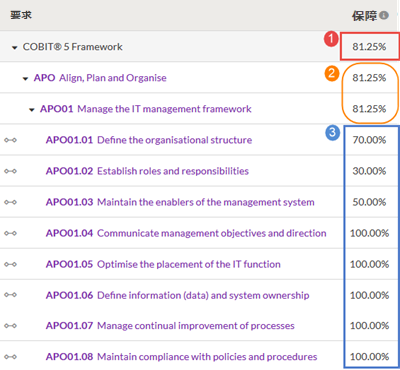Click the 要求 column header
This screenshot has width=400, height=370.
click(21, 15)
